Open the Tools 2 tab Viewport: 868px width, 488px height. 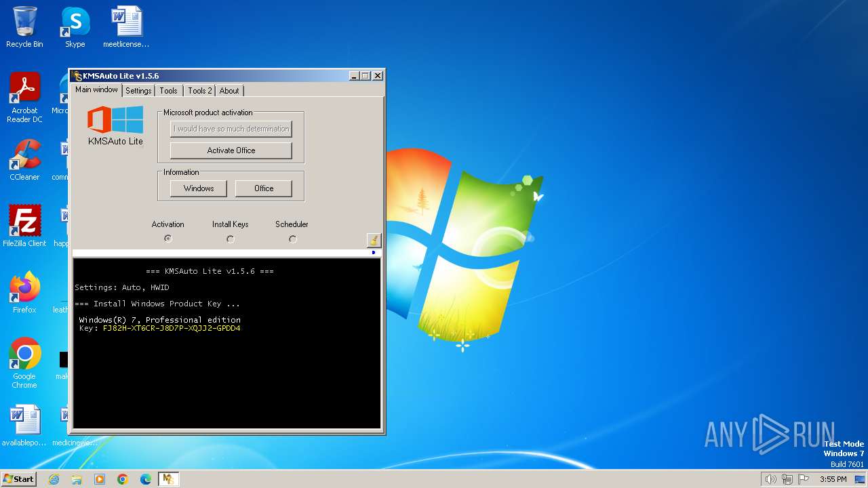200,91
